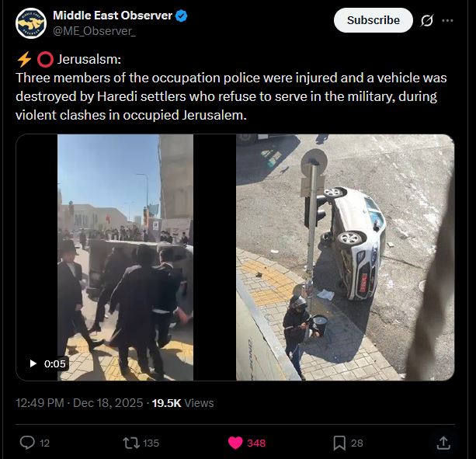Open the three-dot more options menu
This screenshot has height=459, width=476.
click(x=447, y=20)
